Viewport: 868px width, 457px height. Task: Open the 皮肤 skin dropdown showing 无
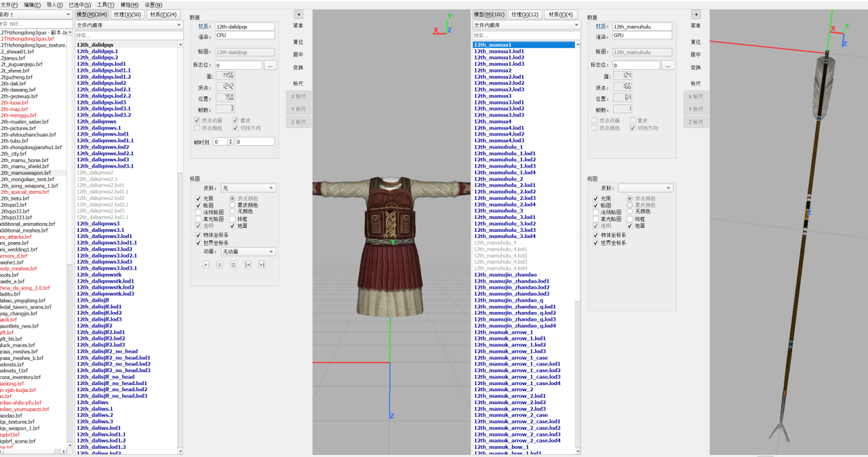coord(248,188)
